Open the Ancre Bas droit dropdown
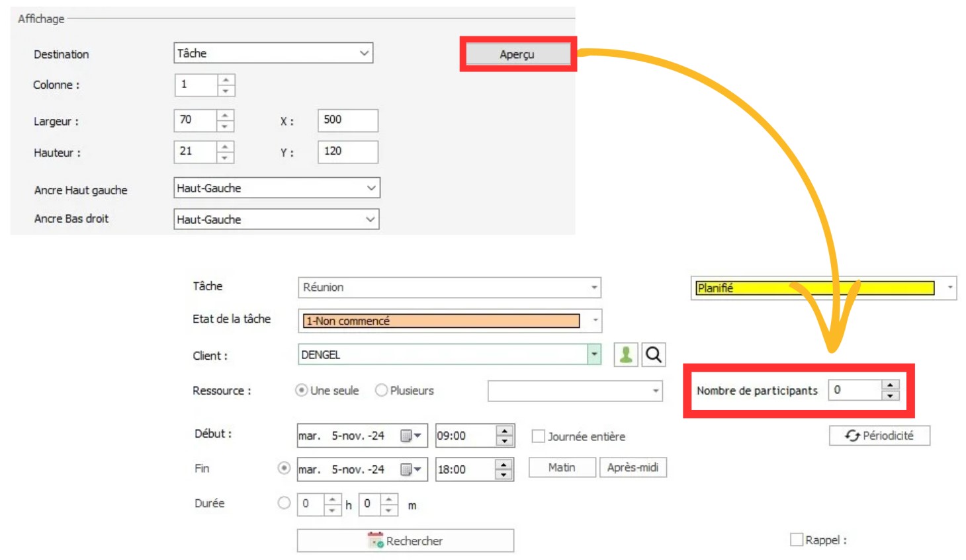Screen dimensions: 966x560 [277, 219]
